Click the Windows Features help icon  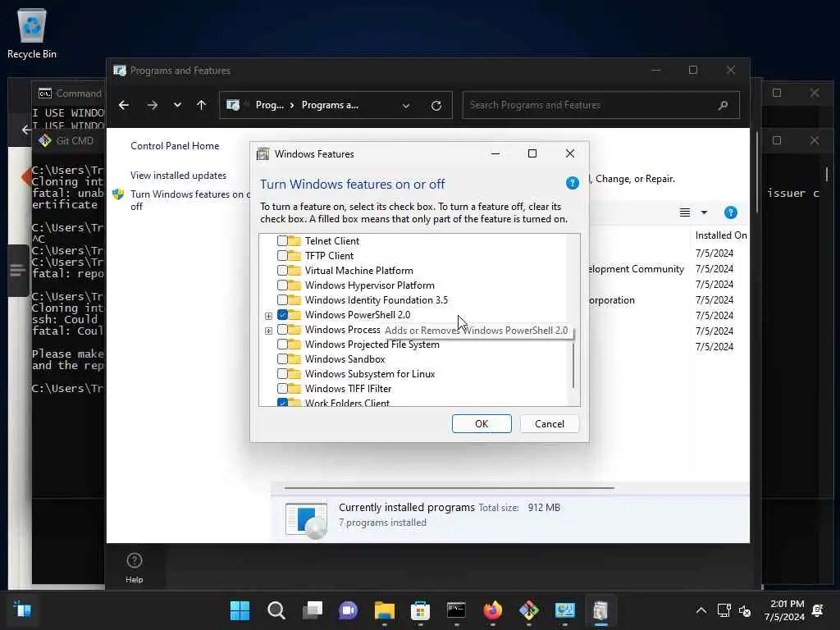572,183
